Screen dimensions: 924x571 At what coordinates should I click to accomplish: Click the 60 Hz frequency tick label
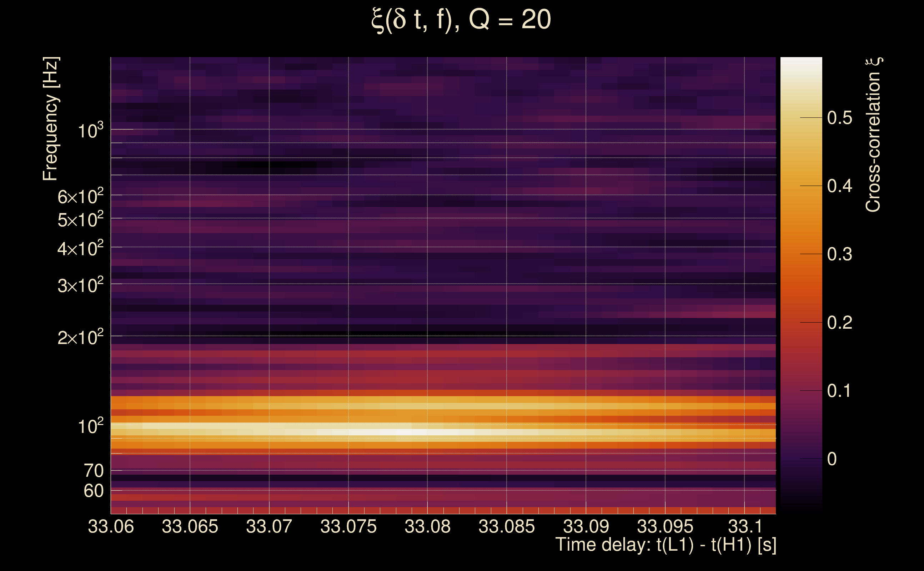pyautogui.click(x=93, y=491)
